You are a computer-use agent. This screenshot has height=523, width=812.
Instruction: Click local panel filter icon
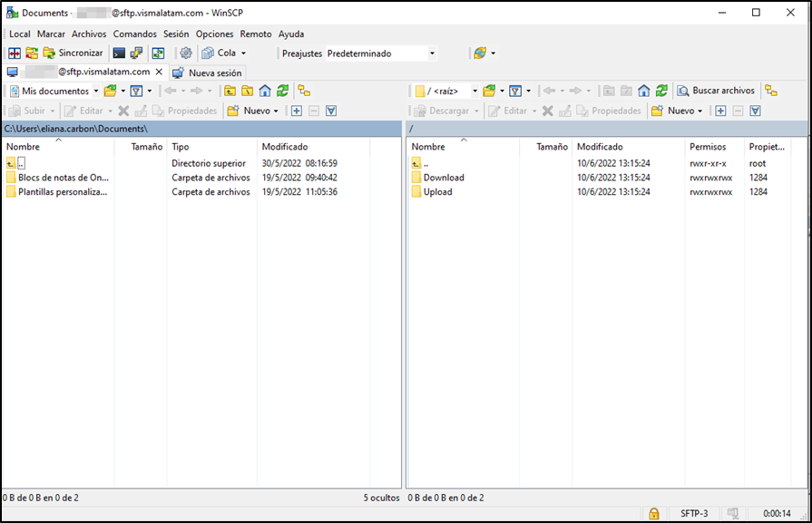(136, 91)
